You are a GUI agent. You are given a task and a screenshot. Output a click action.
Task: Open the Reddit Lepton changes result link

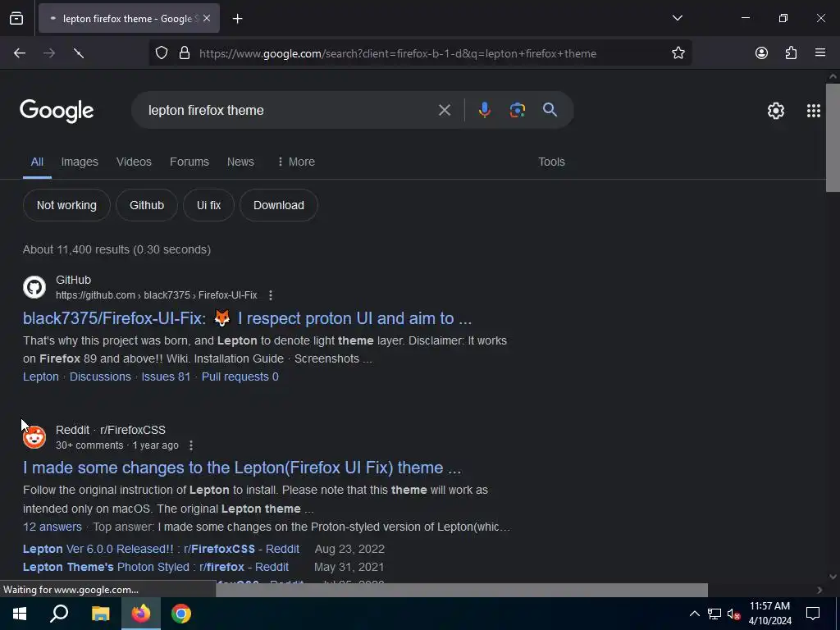(242, 468)
